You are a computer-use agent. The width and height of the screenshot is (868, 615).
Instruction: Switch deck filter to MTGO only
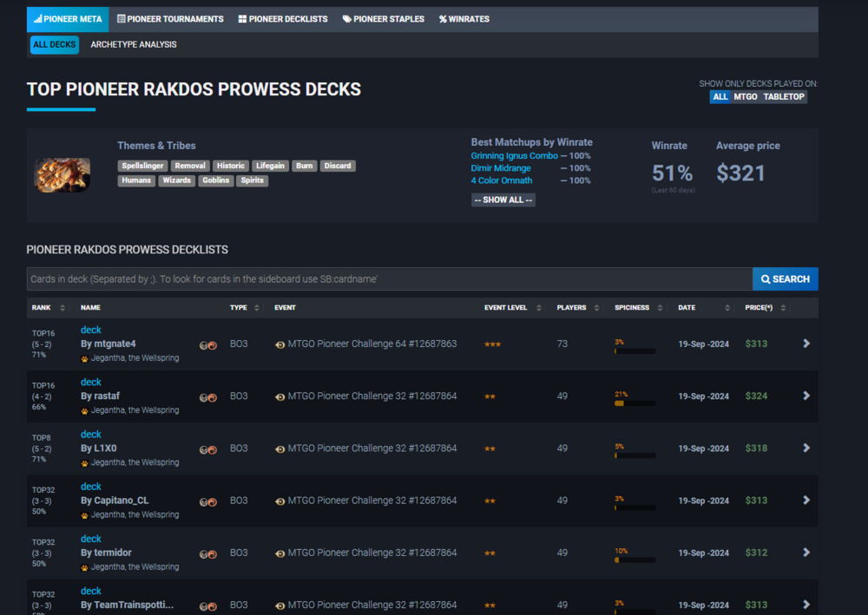pos(744,96)
